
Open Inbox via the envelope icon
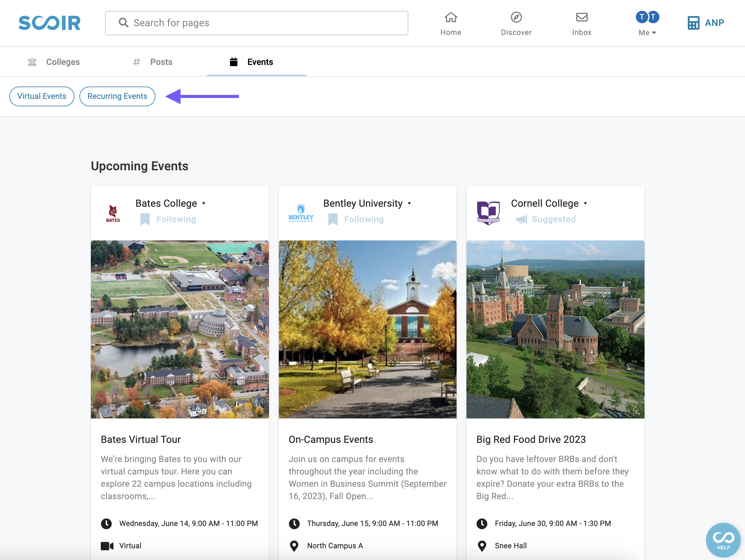coord(582,17)
